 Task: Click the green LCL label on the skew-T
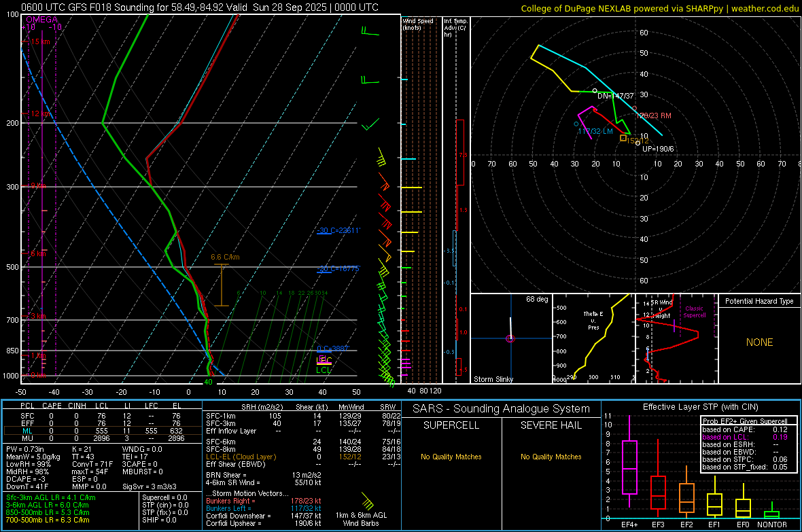coord(324,370)
